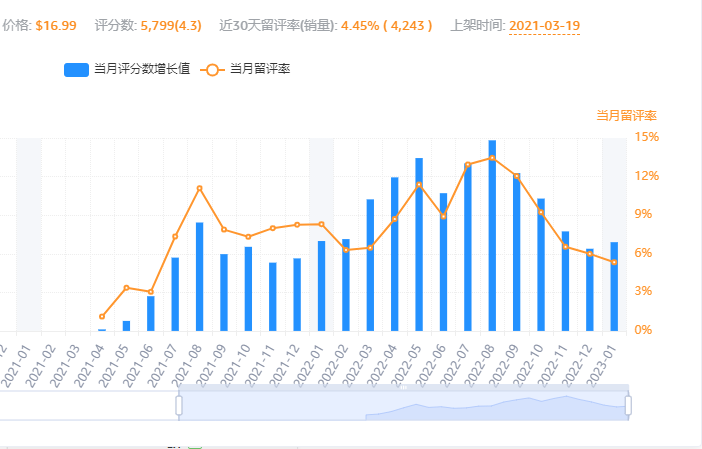This screenshot has width=702, height=449.
Task: Click the 2021-07 x-axis label
Action: click(x=162, y=365)
